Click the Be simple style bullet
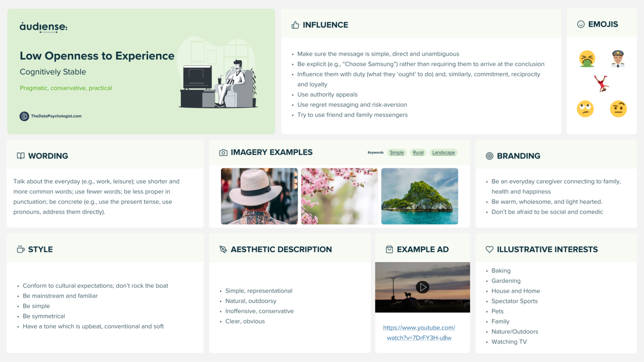 tap(36, 306)
